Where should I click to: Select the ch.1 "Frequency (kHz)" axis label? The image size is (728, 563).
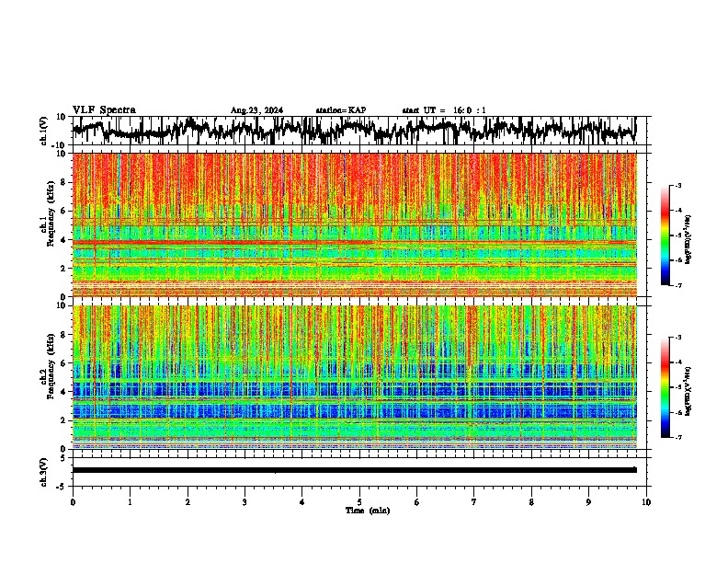pos(51,213)
